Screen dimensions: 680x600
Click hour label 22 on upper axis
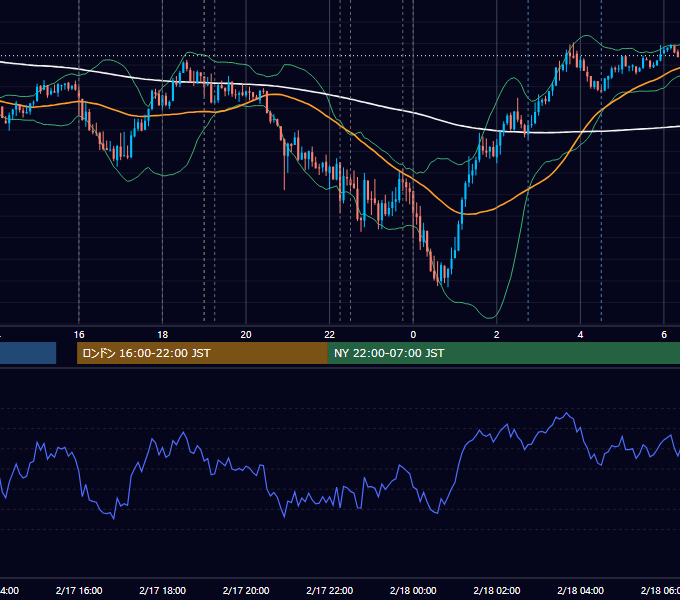tap(330, 335)
